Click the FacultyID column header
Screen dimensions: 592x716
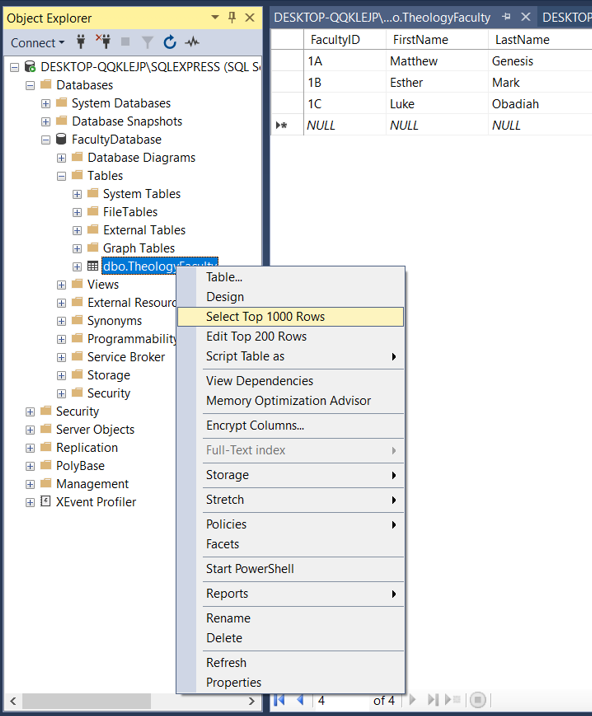pos(345,40)
